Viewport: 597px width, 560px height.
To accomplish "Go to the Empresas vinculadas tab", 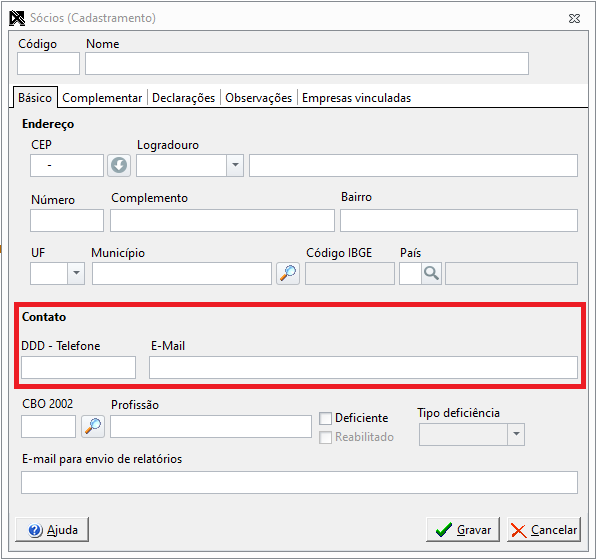I will tap(356, 98).
